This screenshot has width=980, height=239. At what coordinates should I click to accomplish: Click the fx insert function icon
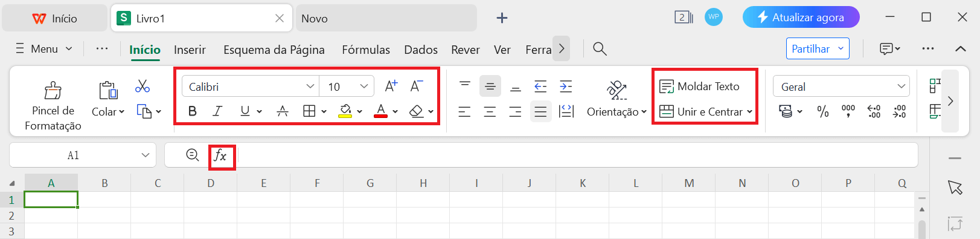coord(220,156)
